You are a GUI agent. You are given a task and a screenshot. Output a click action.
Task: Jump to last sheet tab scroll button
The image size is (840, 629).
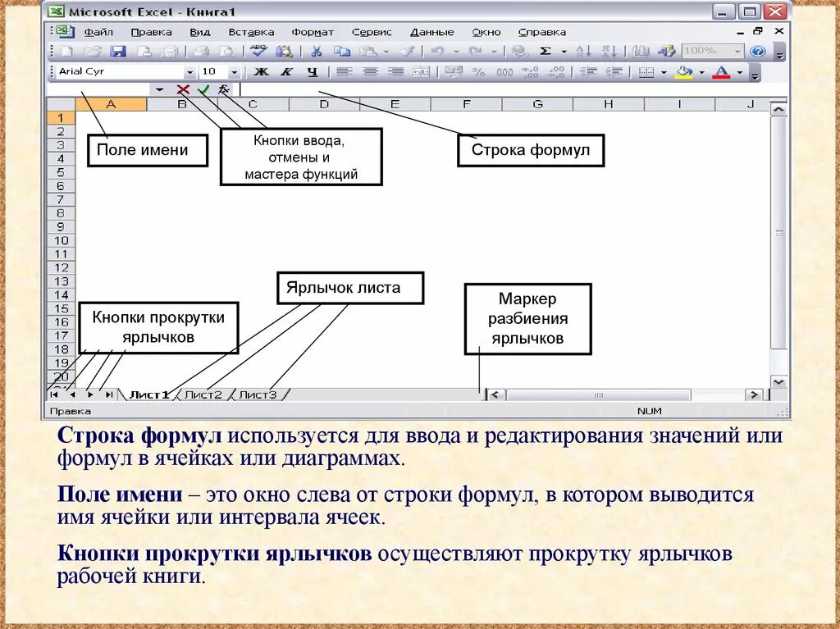(x=109, y=394)
